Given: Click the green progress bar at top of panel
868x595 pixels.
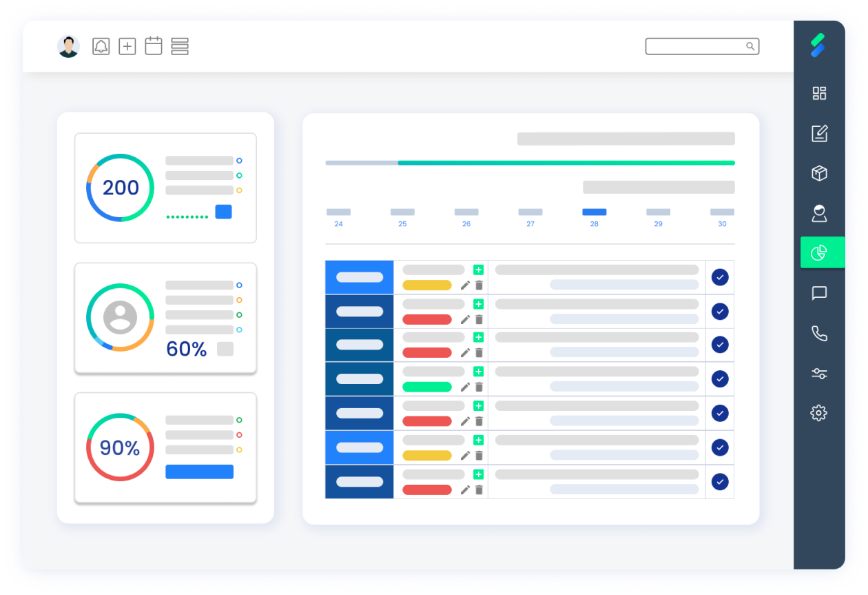Looking at the screenshot, I should tap(565, 163).
